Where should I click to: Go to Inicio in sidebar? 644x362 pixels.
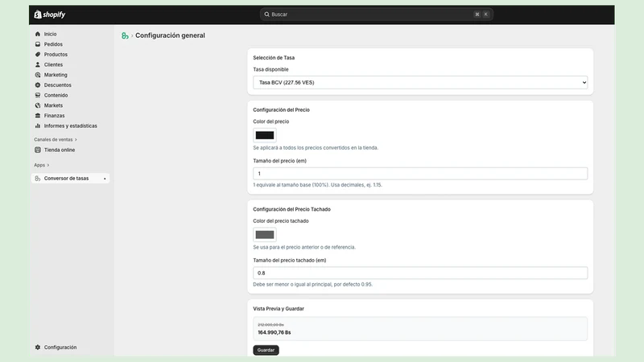coord(51,34)
